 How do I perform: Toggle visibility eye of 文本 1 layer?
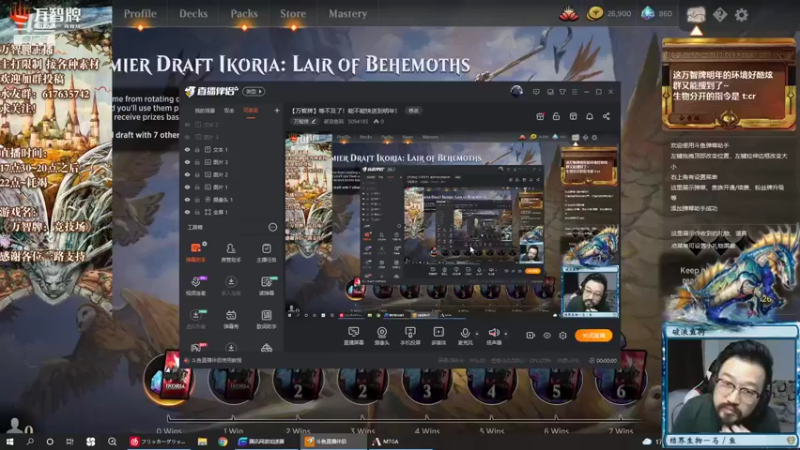pos(187,149)
